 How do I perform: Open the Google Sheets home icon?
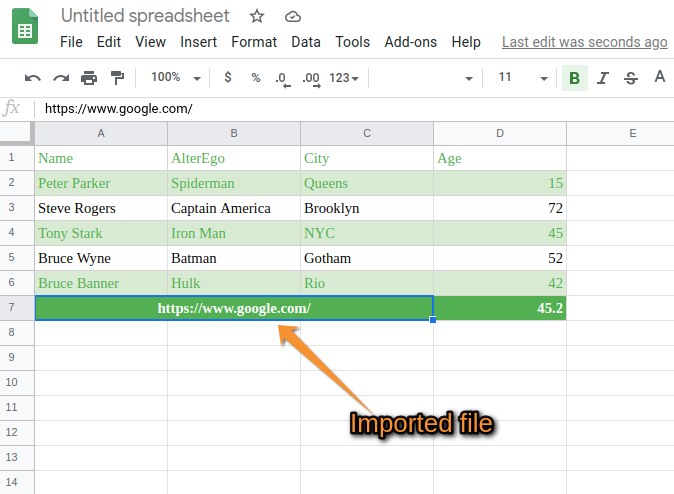point(25,30)
